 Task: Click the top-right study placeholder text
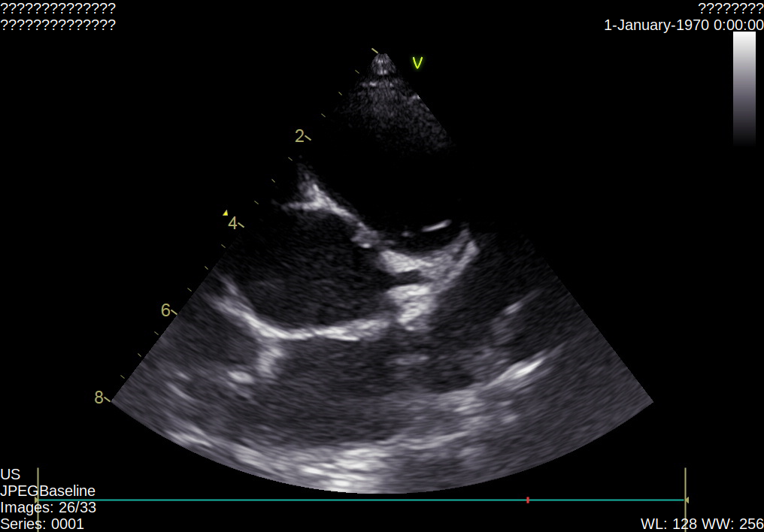[x=731, y=9]
